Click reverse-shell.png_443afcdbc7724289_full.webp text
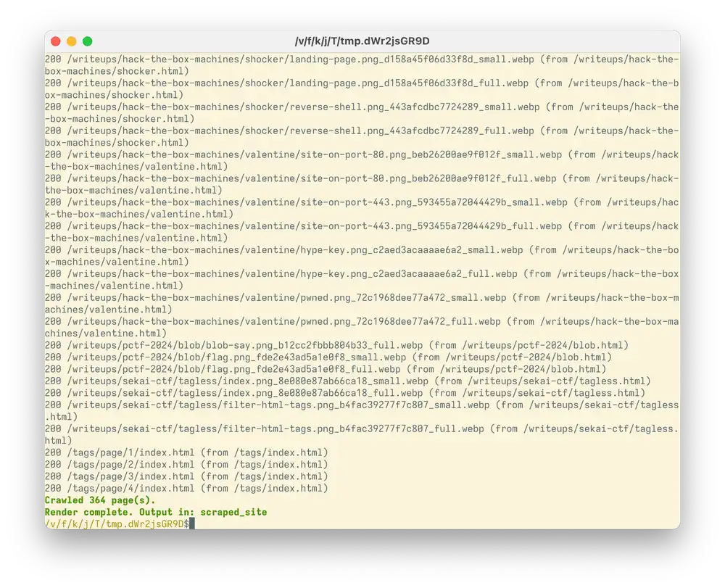This screenshot has width=725, height=588. (412, 131)
